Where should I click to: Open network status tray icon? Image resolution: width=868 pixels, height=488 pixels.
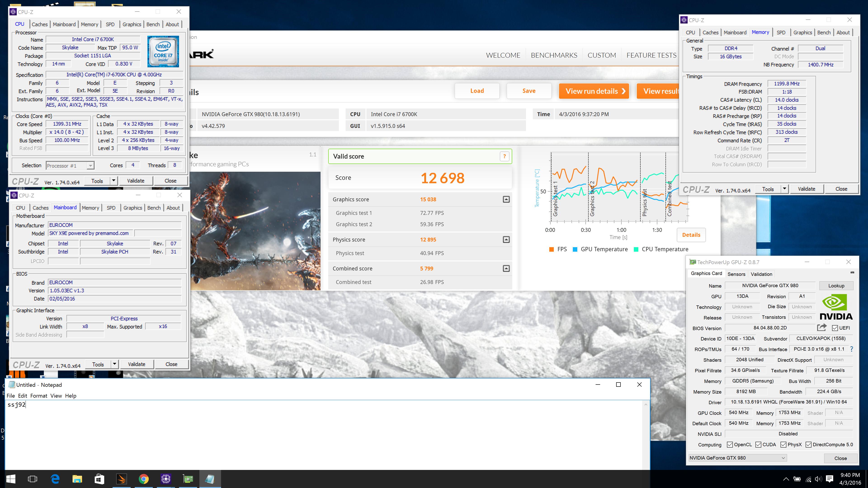point(808,479)
